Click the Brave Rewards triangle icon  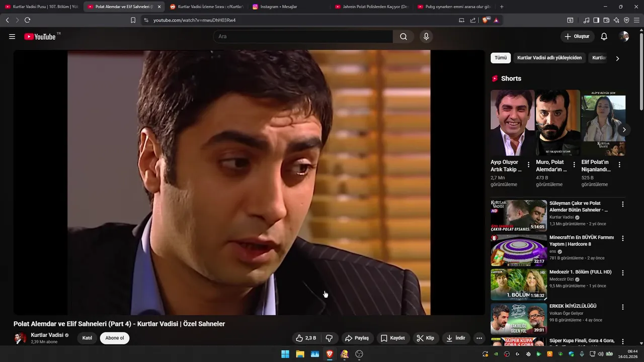(x=496, y=20)
